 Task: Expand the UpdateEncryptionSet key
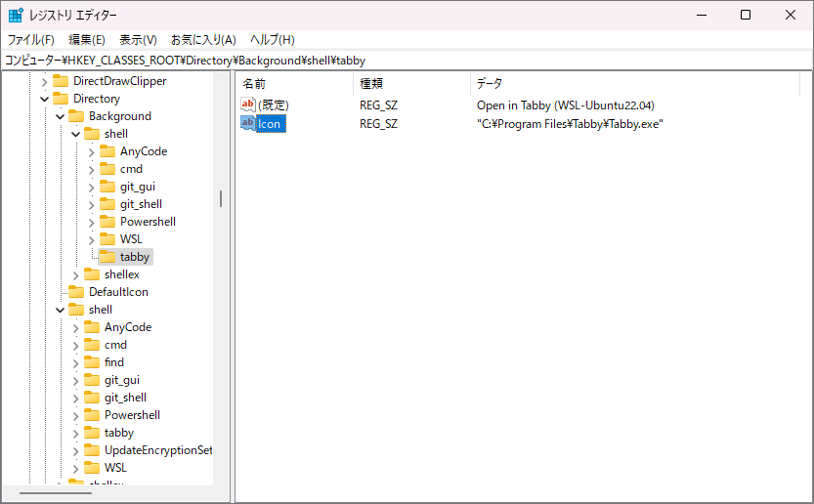[x=76, y=450]
